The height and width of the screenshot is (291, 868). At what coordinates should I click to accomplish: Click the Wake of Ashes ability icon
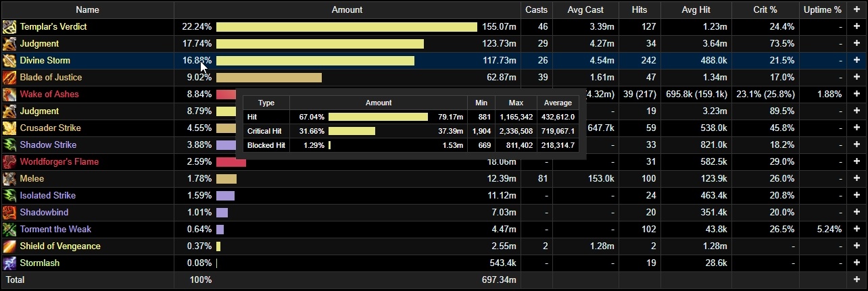tap(9, 95)
